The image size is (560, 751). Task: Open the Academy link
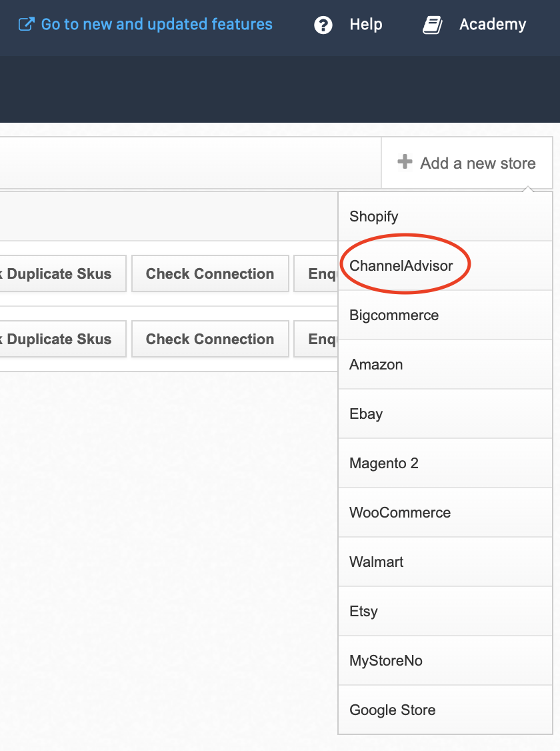(x=493, y=25)
